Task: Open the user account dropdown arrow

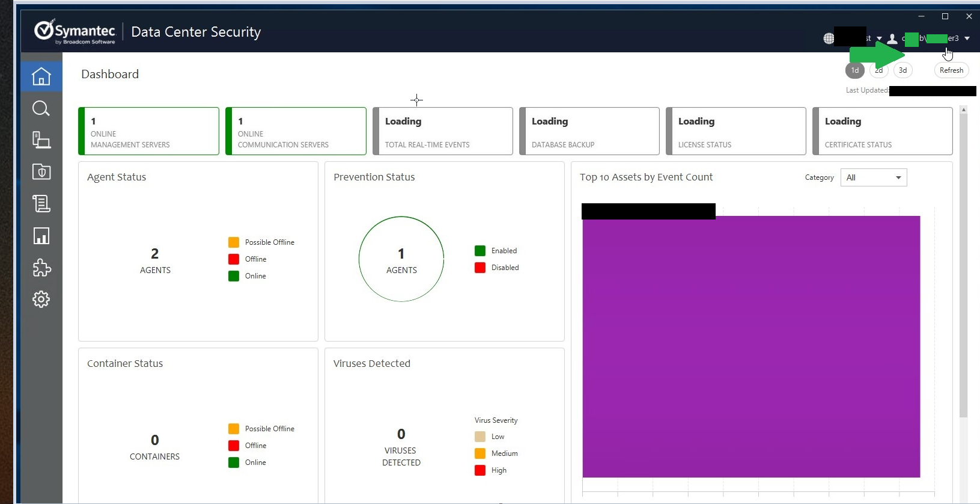Action: click(967, 38)
